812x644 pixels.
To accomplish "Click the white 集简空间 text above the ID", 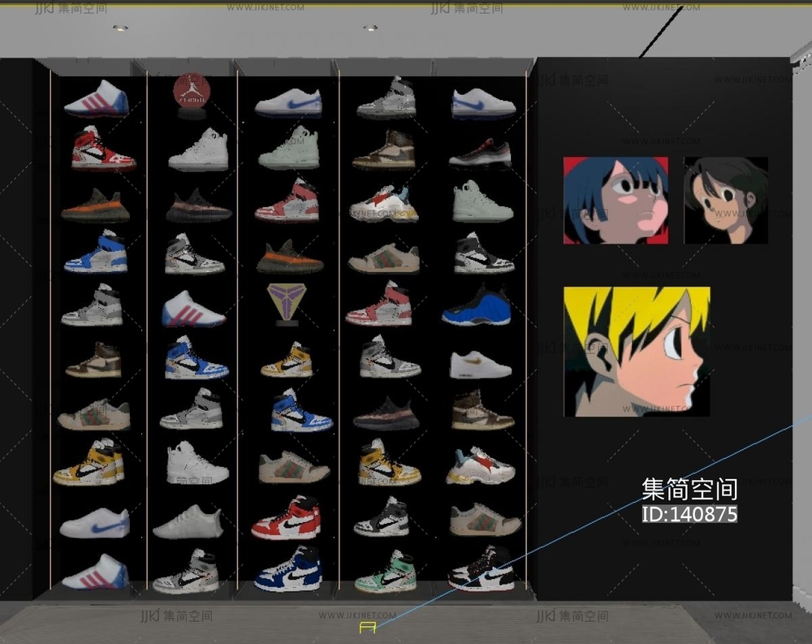I will click(x=689, y=489).
